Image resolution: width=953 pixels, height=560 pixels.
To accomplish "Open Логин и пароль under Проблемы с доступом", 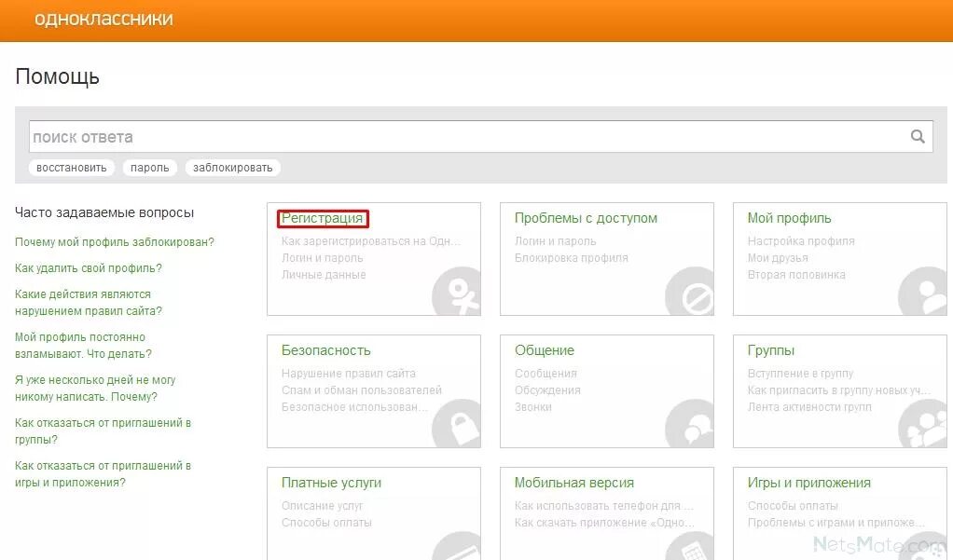I will click(x=555, y=241).
